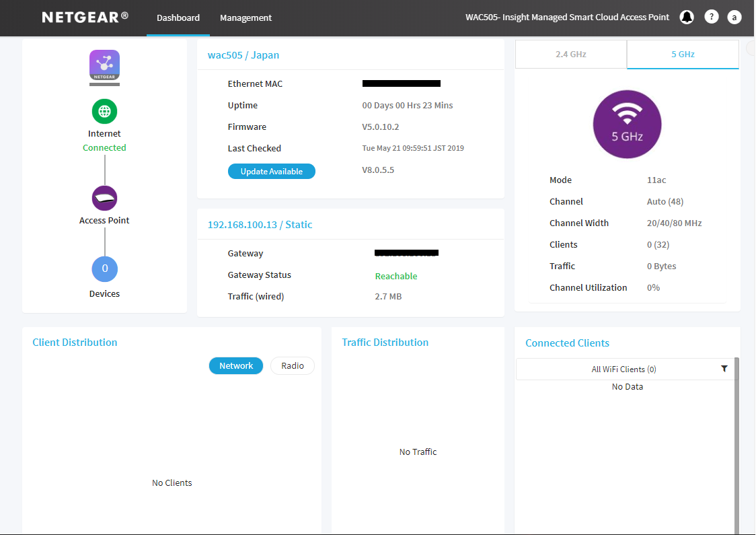The height and width of the screenshot is (535, 756).
Task: Click the blue Devices count circle
Action: pyautogui.click(x=105, y=269)
